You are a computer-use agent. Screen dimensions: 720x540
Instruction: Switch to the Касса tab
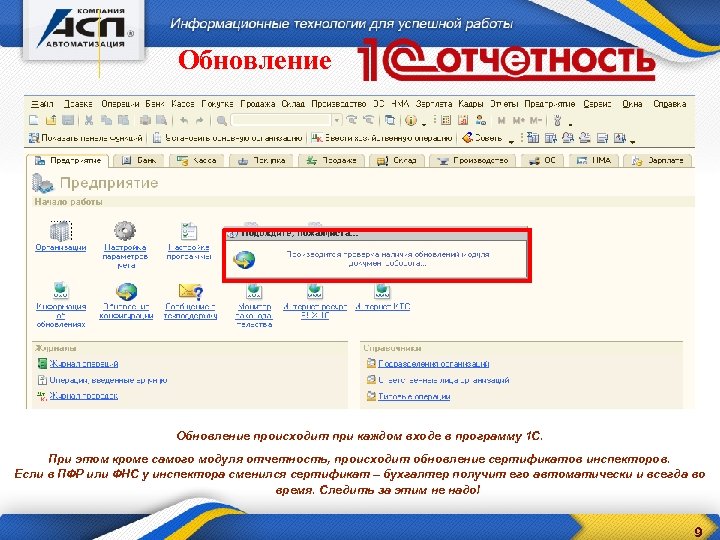point(198,160)
